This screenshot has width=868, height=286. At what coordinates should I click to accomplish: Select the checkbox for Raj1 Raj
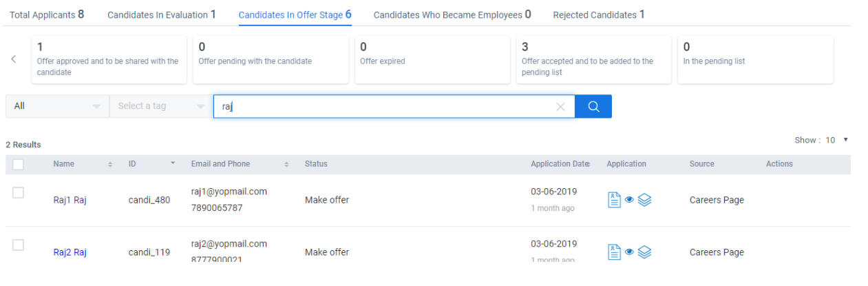coord(18,193)
